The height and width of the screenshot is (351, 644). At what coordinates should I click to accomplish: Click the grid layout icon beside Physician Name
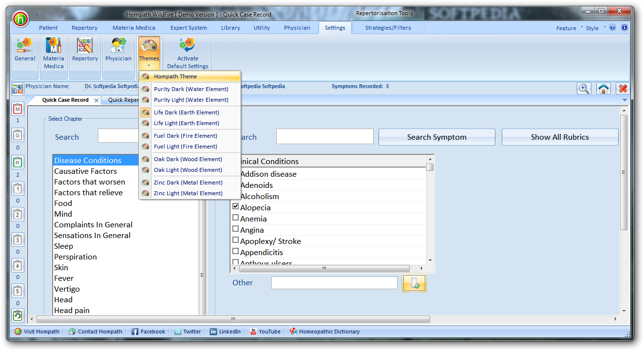click(18, 89)
